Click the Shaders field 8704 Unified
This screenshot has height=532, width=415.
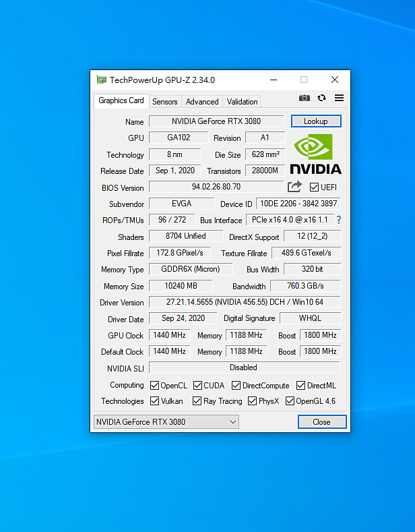pyautogui.click(x=186, y=236)
